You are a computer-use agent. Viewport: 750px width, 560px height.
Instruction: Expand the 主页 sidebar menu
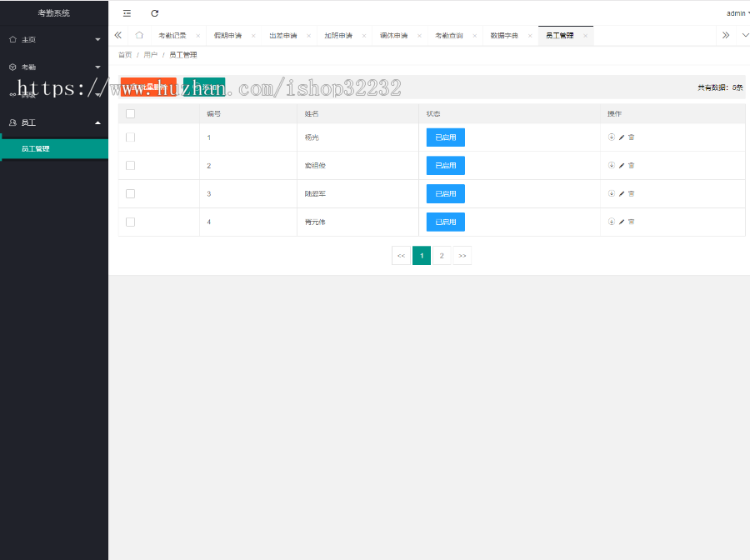pos(54,39)
